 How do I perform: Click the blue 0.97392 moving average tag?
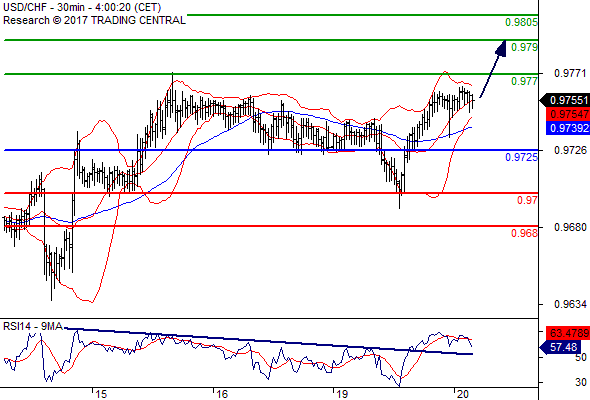coord(568,128)
